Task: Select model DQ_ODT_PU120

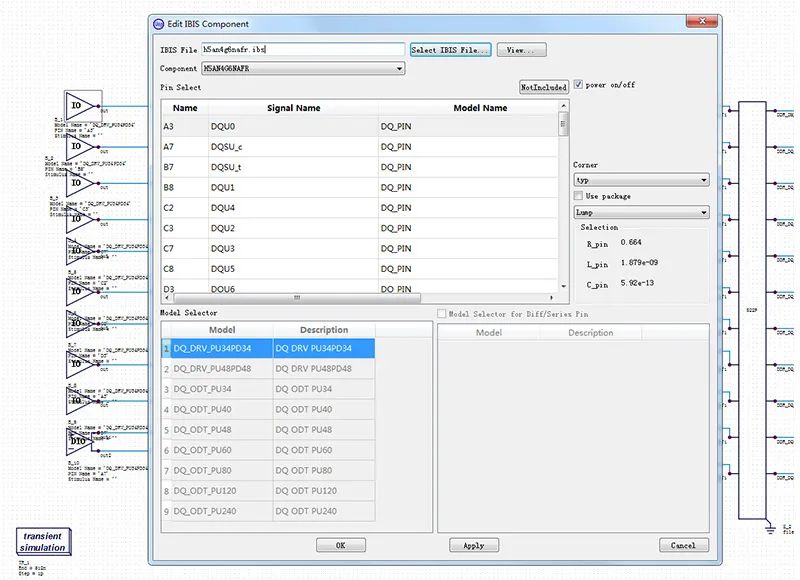Action: (x=222, y=491)
